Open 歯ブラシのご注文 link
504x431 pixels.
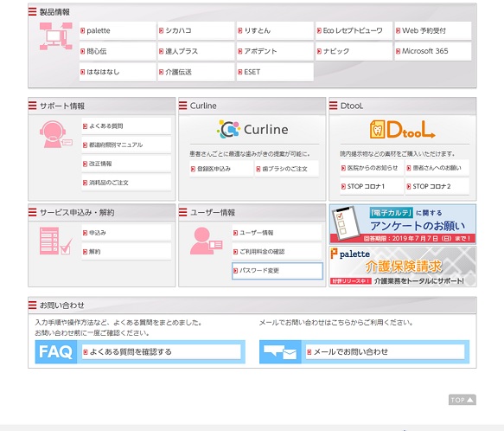click(287, 169)
